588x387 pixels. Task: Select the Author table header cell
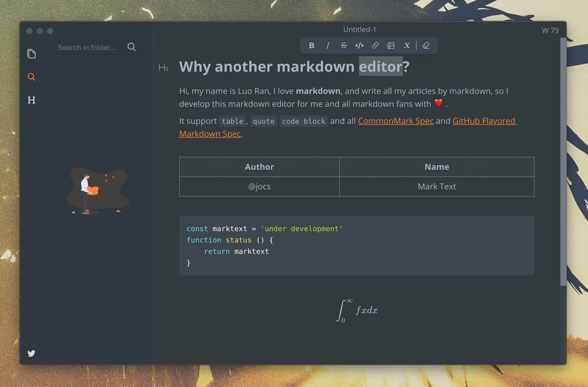[259, 167]
